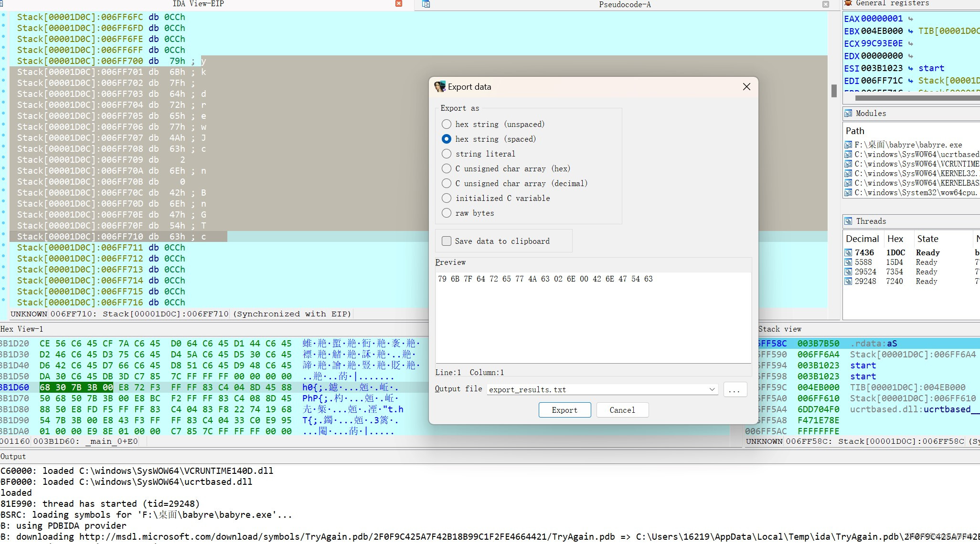The width and height of the screenshot is (980, 544).
Task: Enable Save data to clipboard
Action: pyautogui.click(x=447, y=241)
